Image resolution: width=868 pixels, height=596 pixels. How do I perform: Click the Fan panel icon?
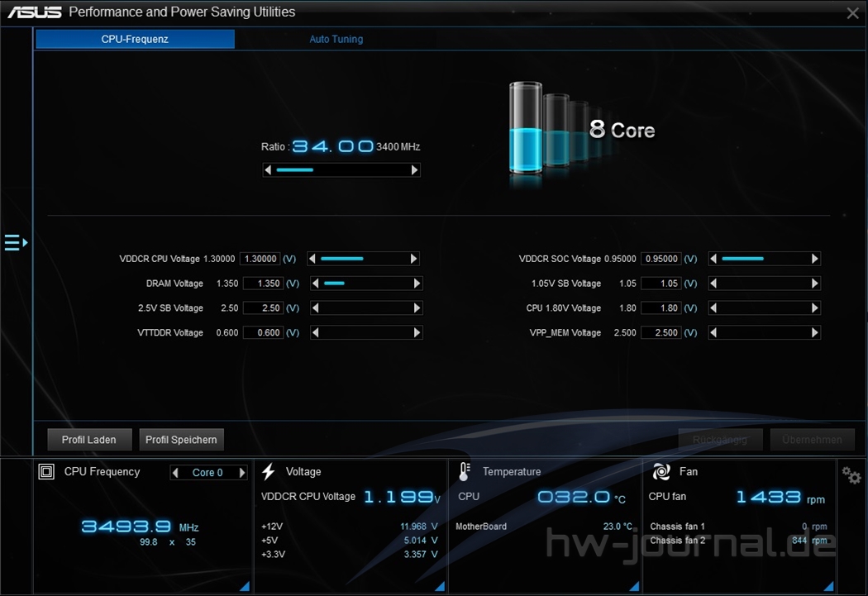(x=661, y=471)
